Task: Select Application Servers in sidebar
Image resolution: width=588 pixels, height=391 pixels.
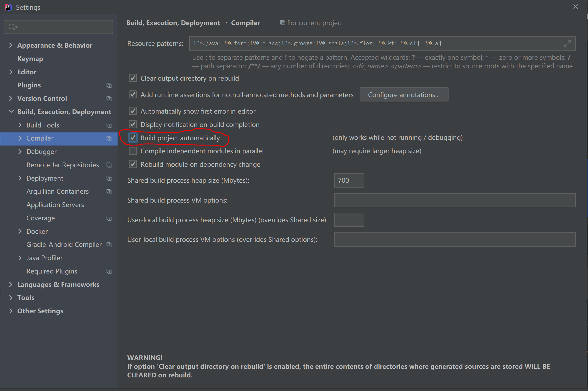Action: pyautogui.click(x=55, y=205)
